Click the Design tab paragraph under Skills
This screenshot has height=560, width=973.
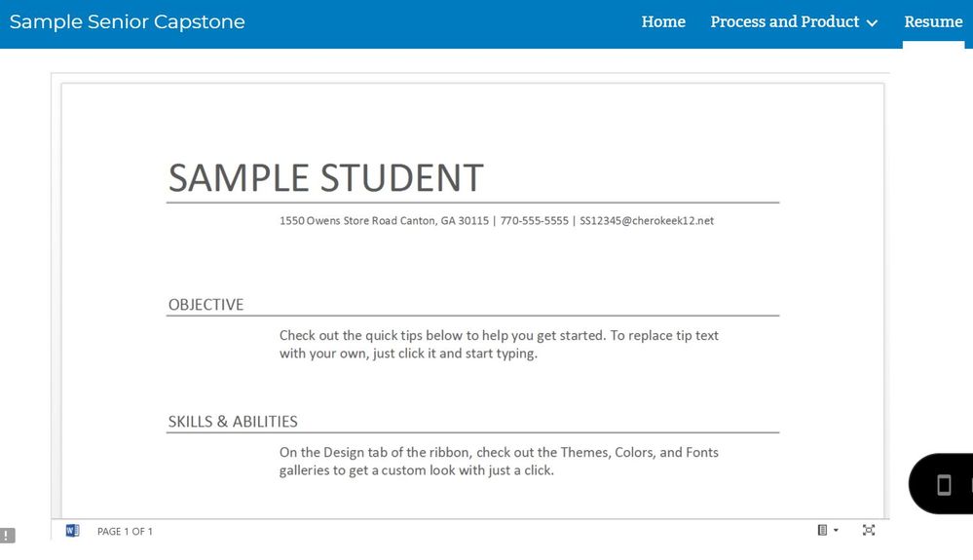click(x=499, y=461)
